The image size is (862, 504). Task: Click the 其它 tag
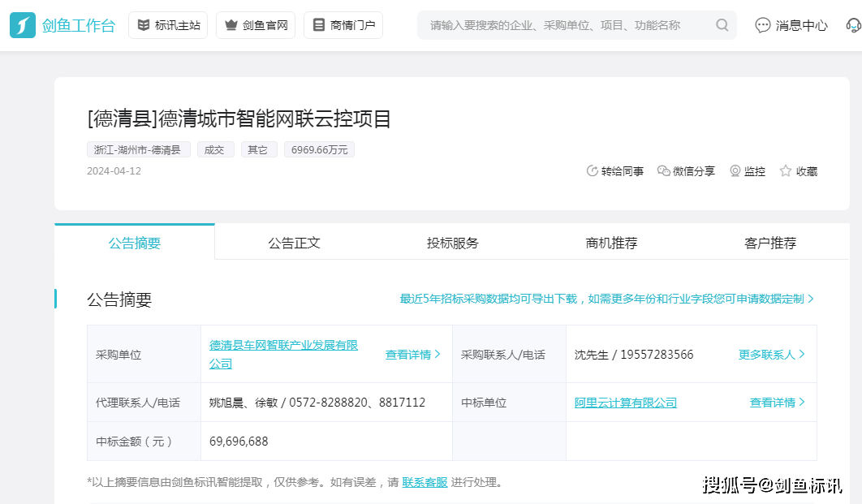pyautogui.click(x=259, y=150)
